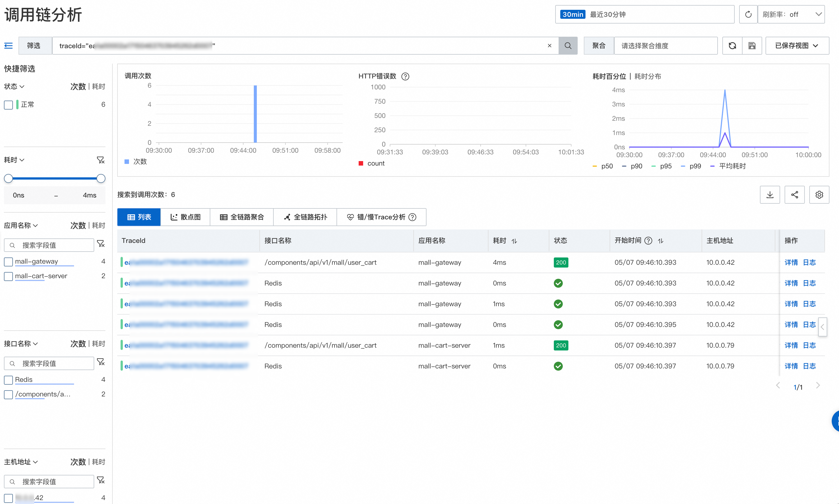Show help for HTTP error count

405,76
